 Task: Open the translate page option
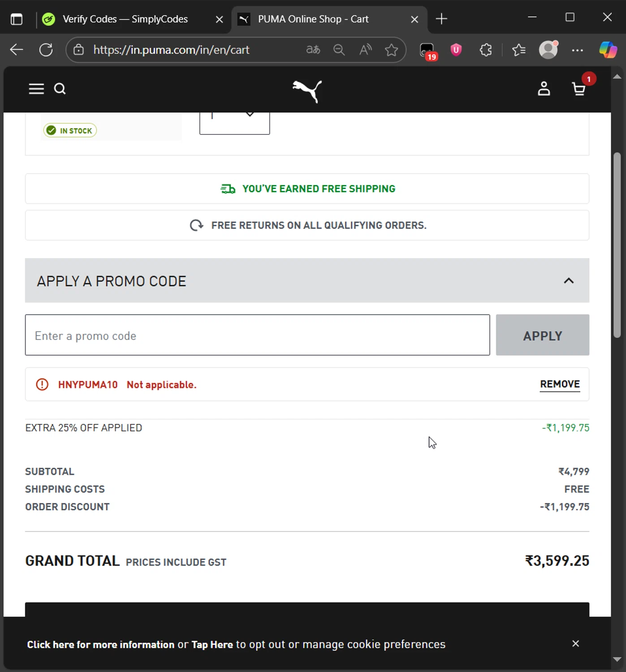313,50
